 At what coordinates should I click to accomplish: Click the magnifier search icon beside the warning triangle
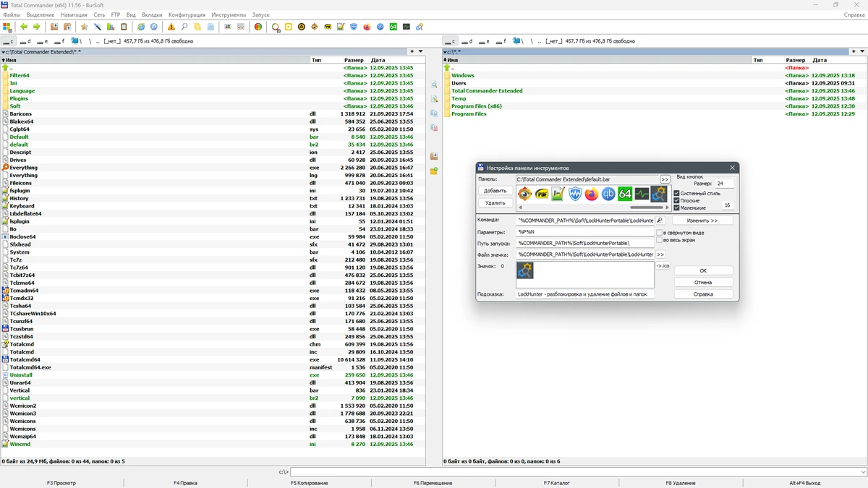[184, 27]
